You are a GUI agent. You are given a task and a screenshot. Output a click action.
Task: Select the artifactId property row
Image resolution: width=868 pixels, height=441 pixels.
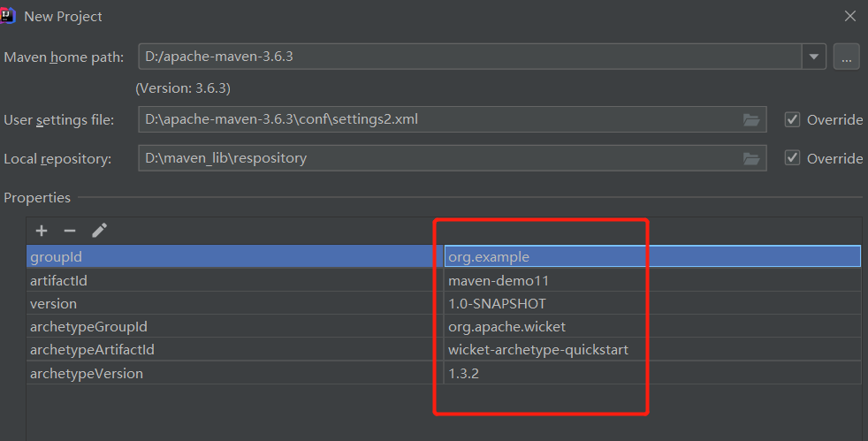click(444, 280)
